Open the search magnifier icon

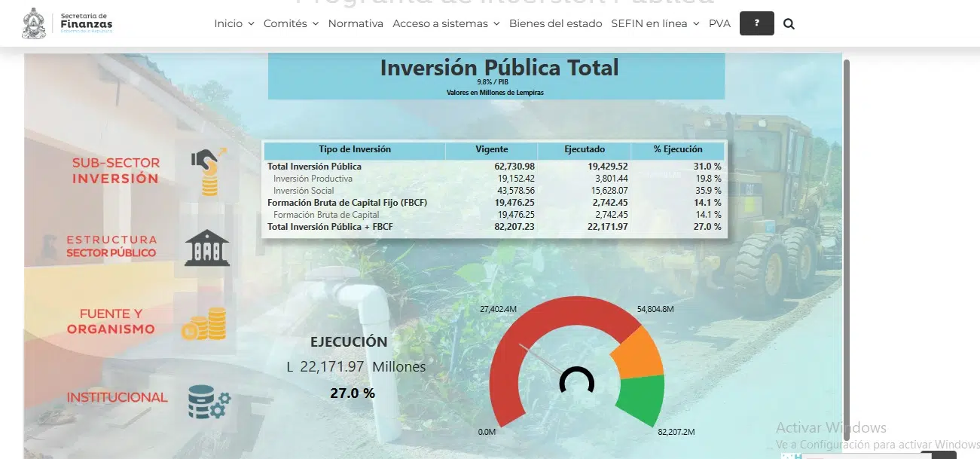[x=789, y=24]
